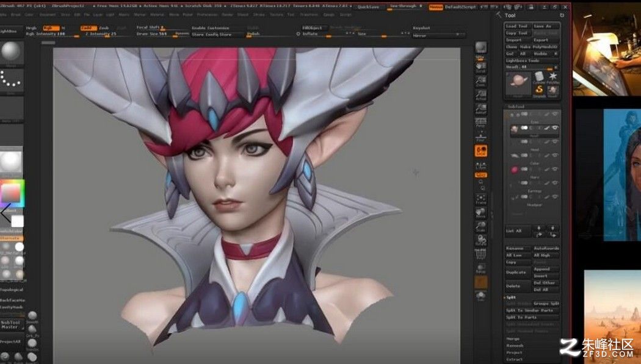Toggle the orange Rgb mode button
641x364 pixels.
pos(51,28)
